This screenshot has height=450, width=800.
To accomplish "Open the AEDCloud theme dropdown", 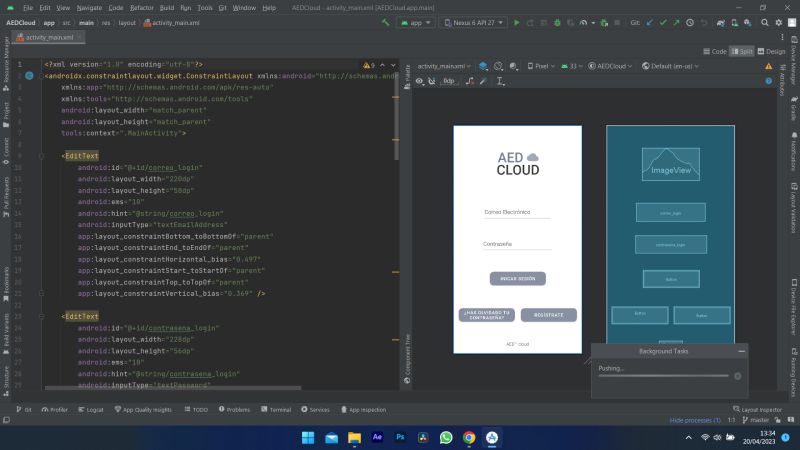I will point(610,66).
